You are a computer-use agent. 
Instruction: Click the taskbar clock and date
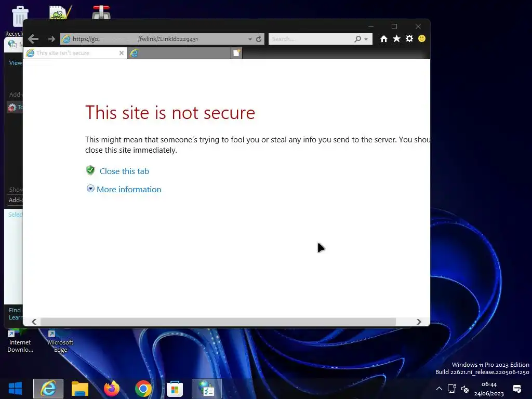coord(489,389)
